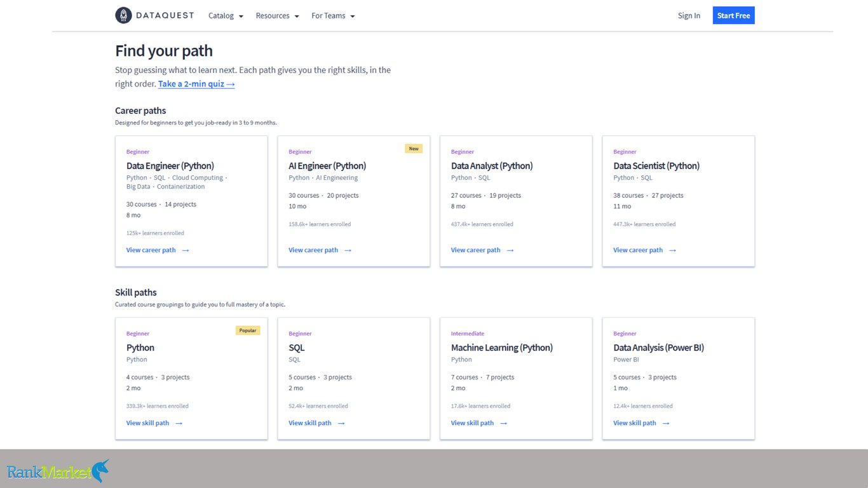View career path for AI Engineer (Python)
The width and height of the screenshot is (868, 488).
[320, 250]
